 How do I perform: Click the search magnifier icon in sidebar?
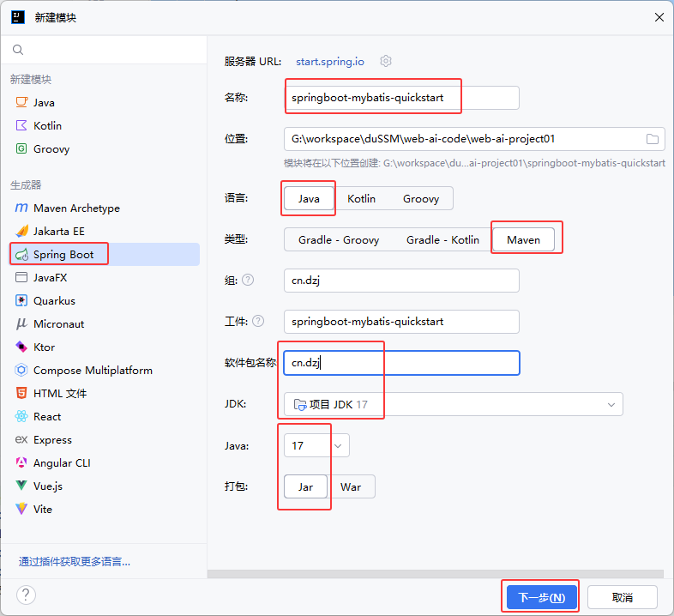coord(18,51)
